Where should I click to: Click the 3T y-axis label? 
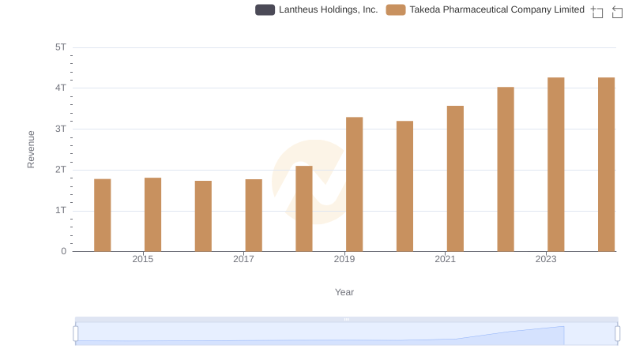[x=61, y=129]
